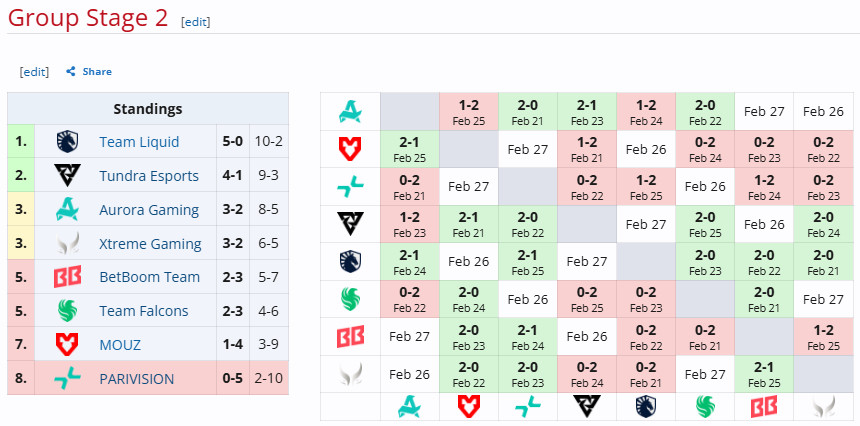Click the Team Liquid logo in standings
This screenshot has height=426, width=860.
[x=68, y=142]
